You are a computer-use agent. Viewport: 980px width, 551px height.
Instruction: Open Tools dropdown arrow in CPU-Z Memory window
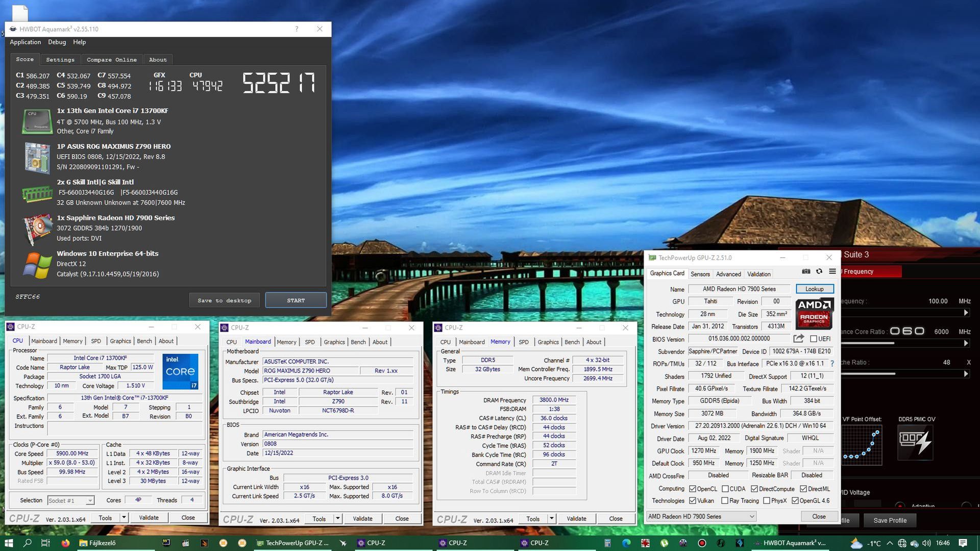(551, 518)
